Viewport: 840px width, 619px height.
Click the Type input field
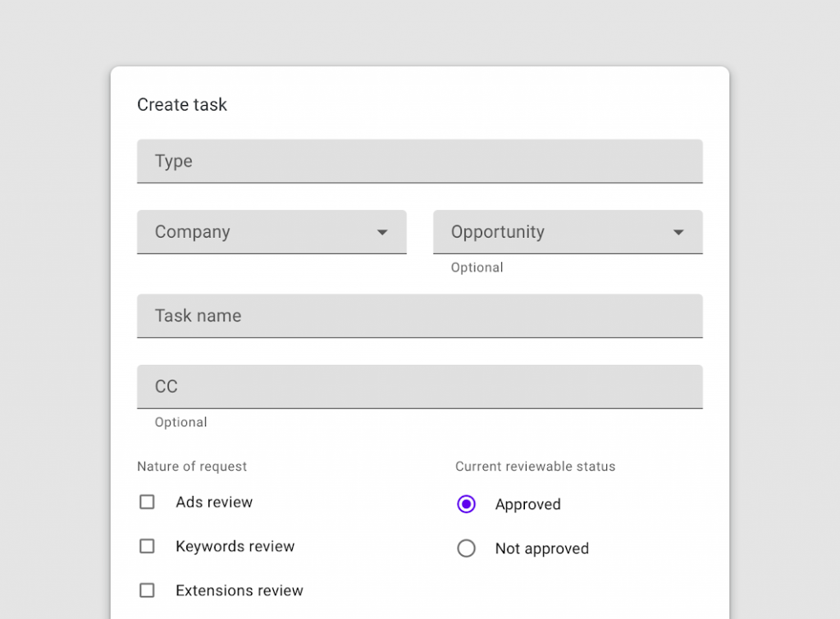(x=419, y=162)
